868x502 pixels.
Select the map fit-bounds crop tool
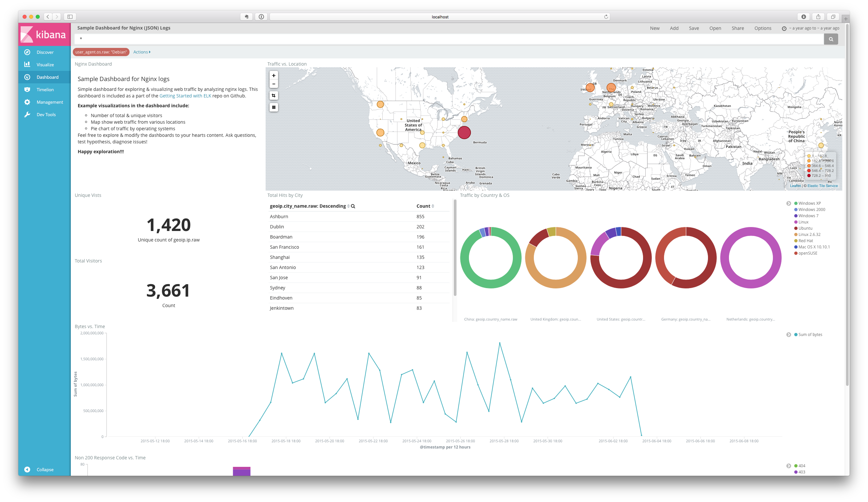click(x=273, y=95)
